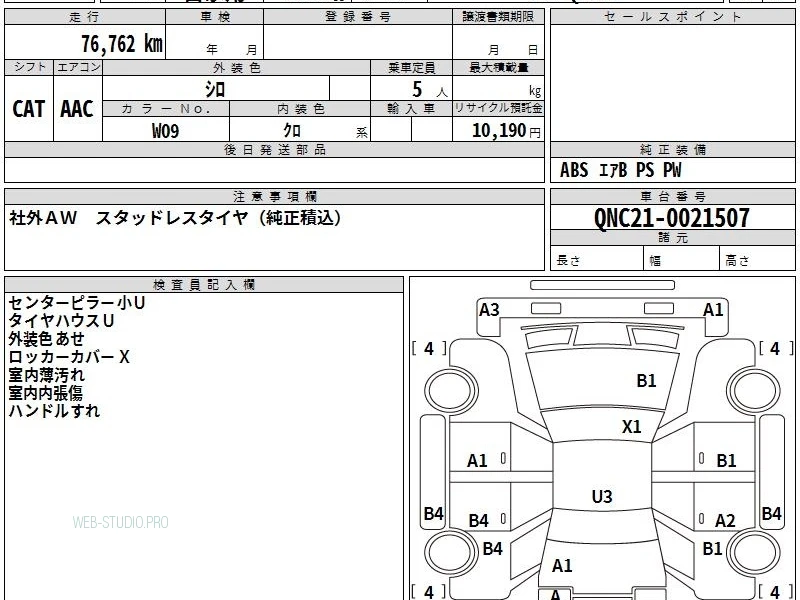The height and width of the screenshot is (600, 800).
Task: Click the color code W09
Action: click(165, 131)
